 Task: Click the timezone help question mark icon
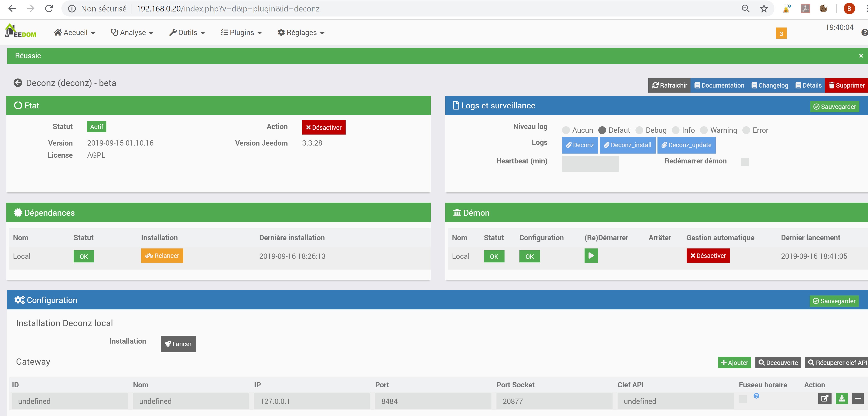tap(756, 396)
